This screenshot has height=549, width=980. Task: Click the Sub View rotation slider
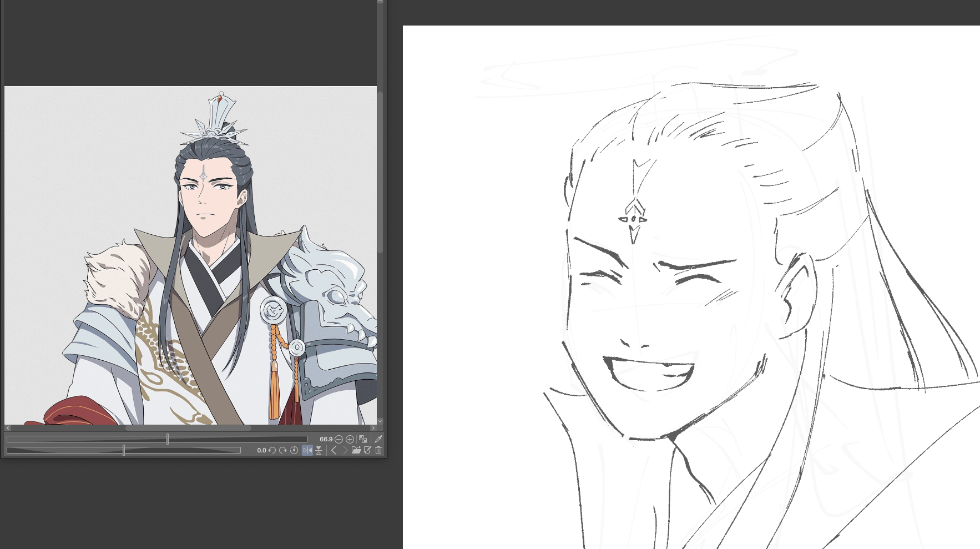coord(123,450)
